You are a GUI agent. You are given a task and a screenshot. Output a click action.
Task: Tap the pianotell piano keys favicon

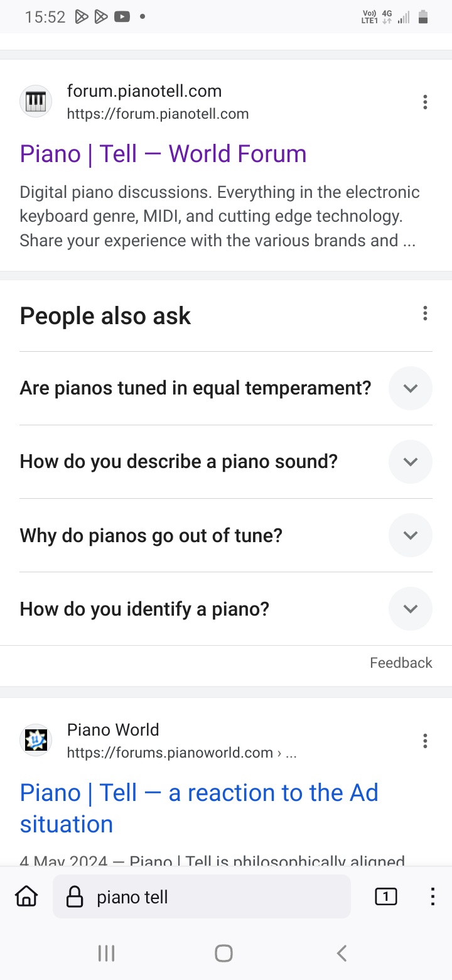(x=36, y=101)
